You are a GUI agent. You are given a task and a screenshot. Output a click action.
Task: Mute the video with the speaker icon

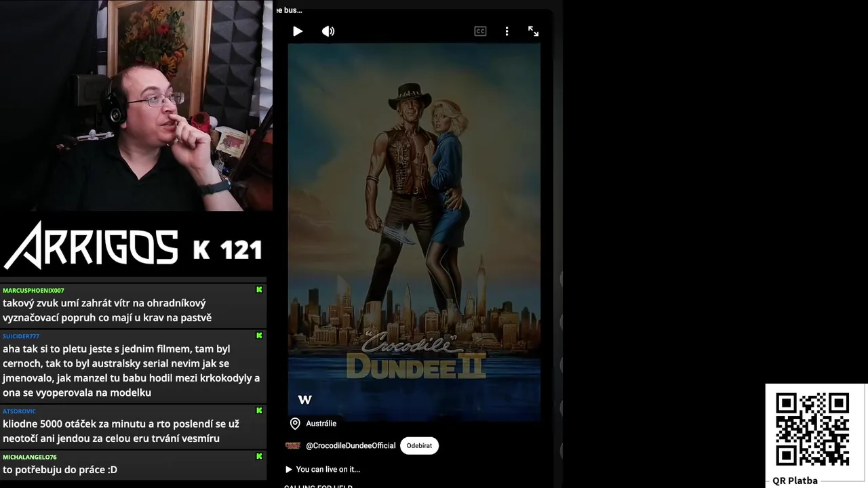tap(328, 31)
